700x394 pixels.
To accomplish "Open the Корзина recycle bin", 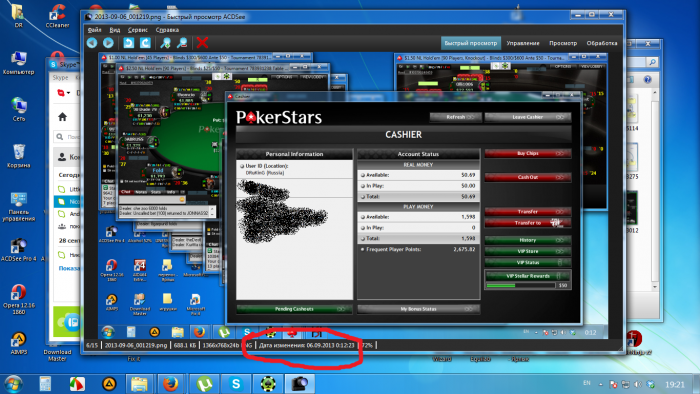I will coord(18,156).
